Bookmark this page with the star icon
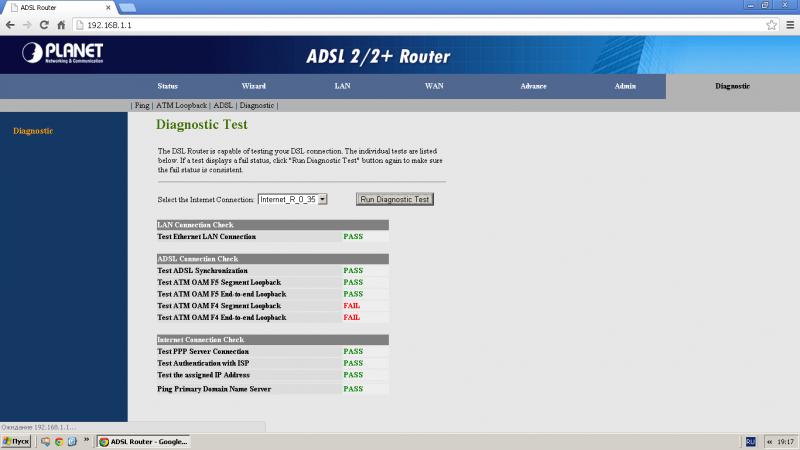800x450 pixels. (x=771, y=24)
